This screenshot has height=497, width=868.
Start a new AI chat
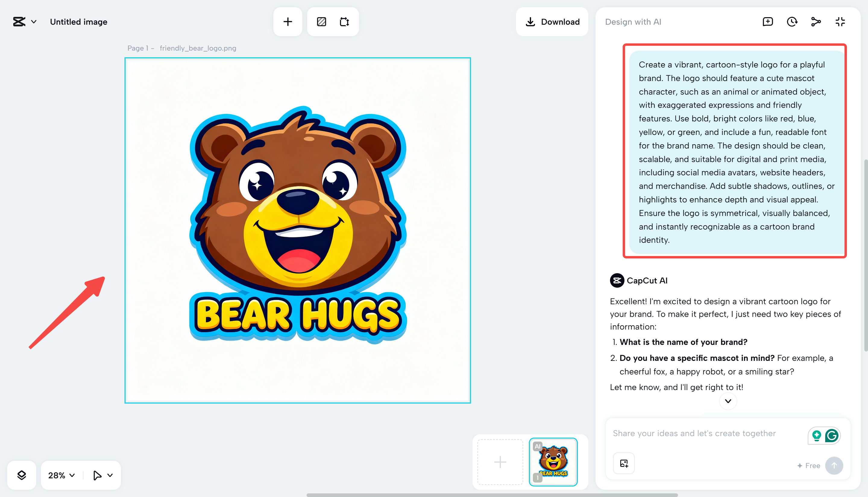pyautogui.click(x=768, y=22)
